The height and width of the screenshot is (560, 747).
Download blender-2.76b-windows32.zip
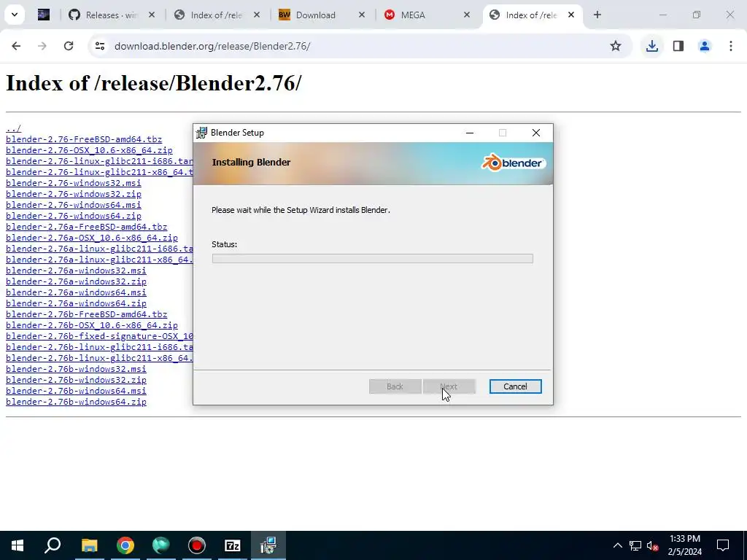[x=76, y=380]
